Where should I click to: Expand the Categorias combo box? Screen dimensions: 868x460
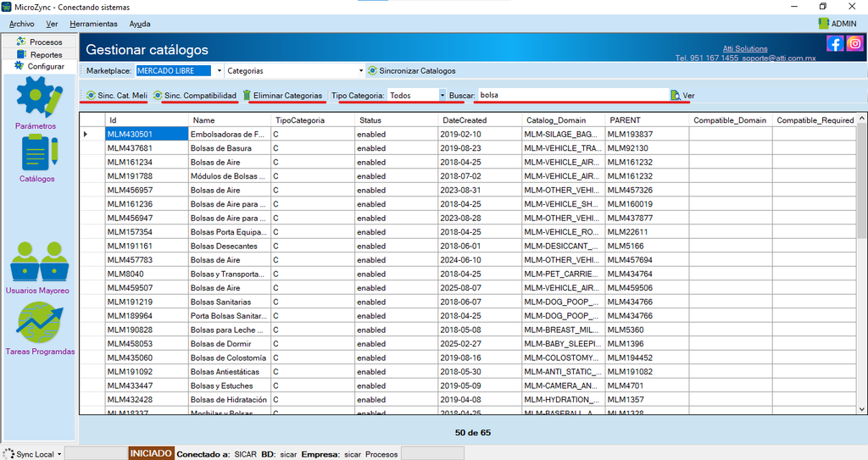[x=361, y=71]
